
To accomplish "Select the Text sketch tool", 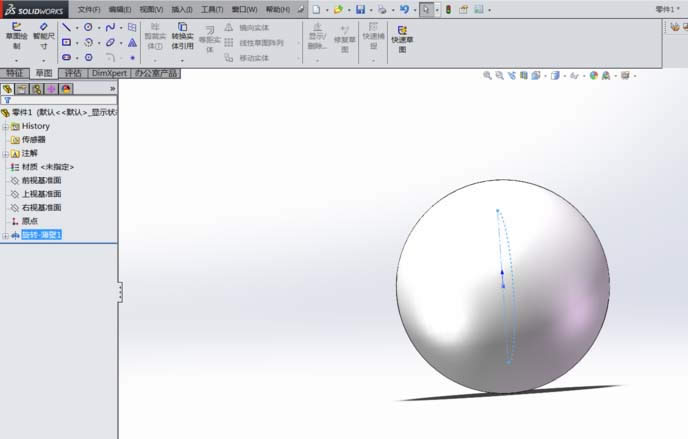I will coord(132,43).
